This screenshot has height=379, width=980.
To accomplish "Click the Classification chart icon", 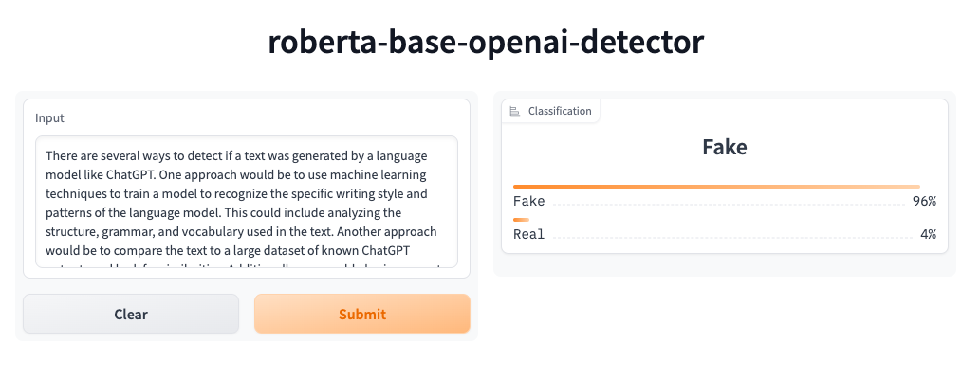I will 515,111.
